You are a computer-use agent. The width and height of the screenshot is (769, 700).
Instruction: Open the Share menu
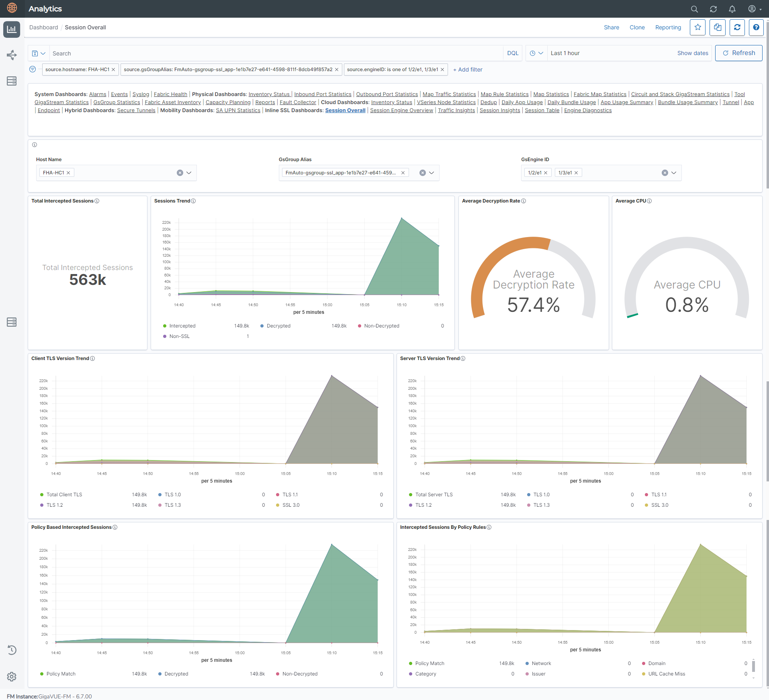[x=611, y=27]
